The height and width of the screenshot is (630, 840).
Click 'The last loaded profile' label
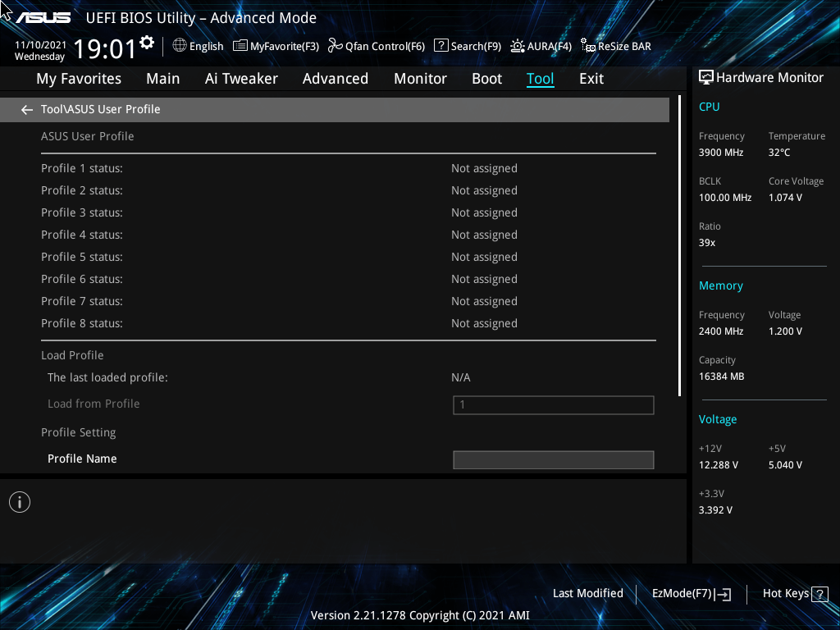[x=107, y=377]
